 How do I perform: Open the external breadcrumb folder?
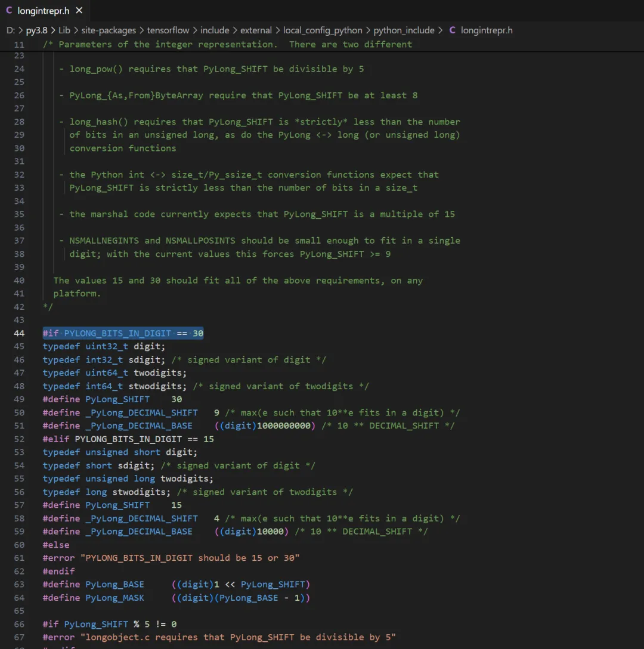tap(256, 30)
